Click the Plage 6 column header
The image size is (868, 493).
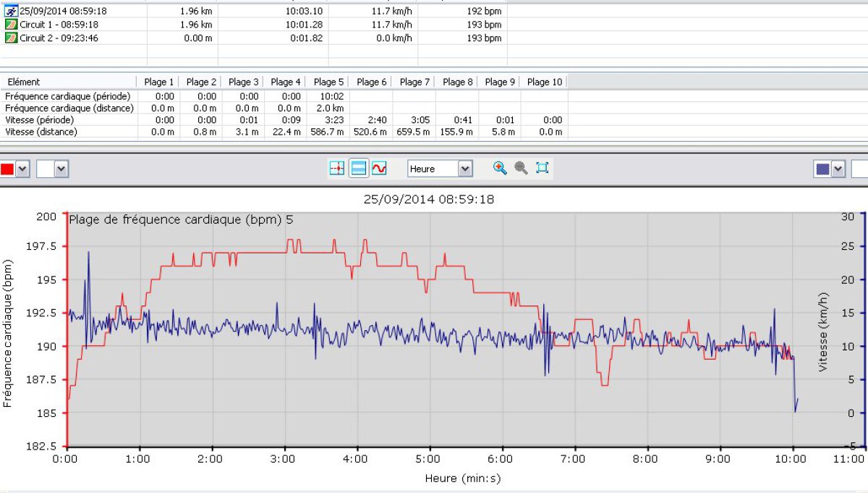pos(372,82)
